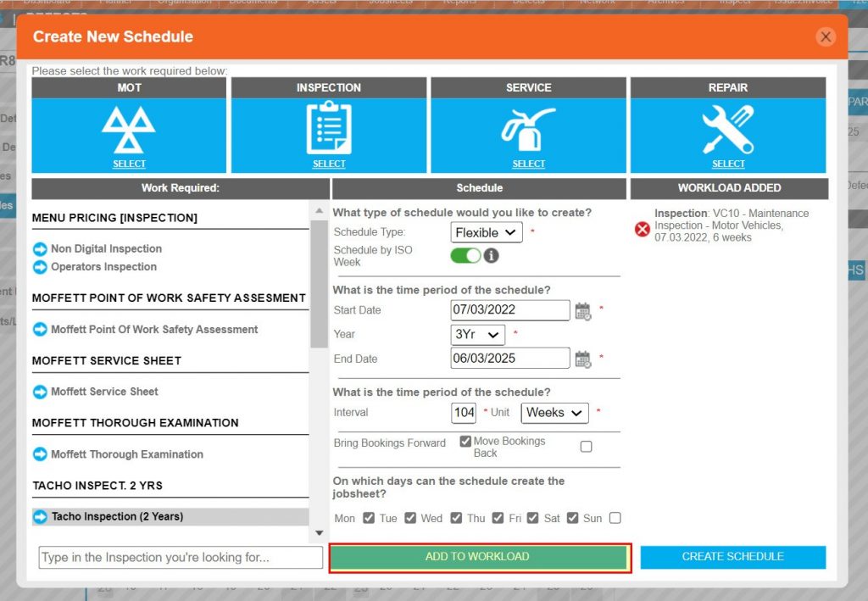Uncheck the Bring Bookings Forward checkbox
This screenshot has height=601, width=868.
pos(465,442)
